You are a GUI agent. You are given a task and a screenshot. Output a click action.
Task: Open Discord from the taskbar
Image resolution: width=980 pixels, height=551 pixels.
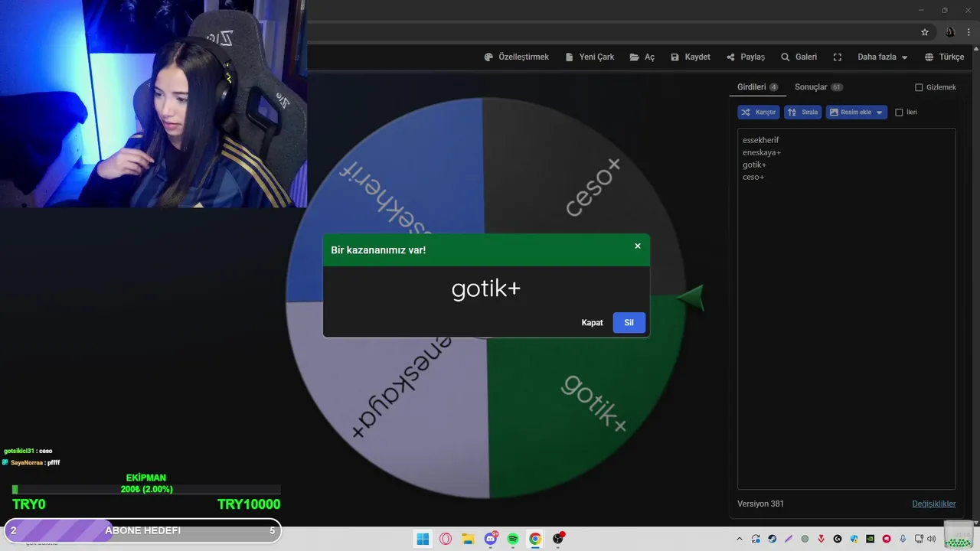click(x=491, y=539)
